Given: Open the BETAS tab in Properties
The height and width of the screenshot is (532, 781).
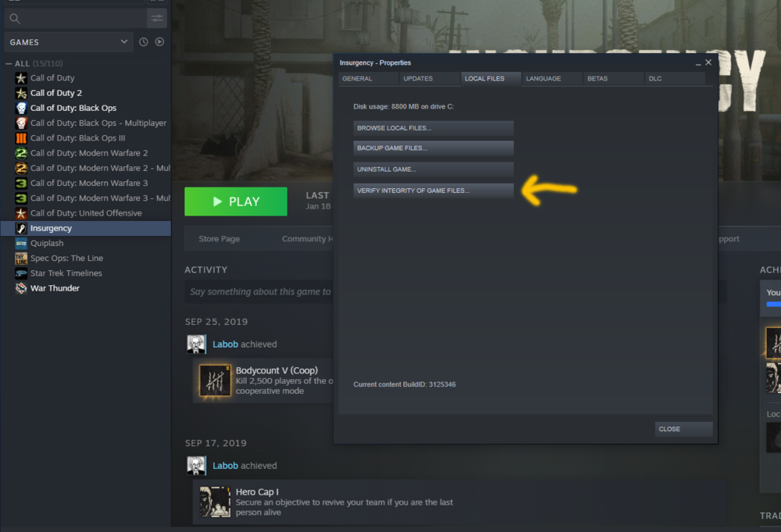Looking at the screenshot, I should [x=612, y=79].
